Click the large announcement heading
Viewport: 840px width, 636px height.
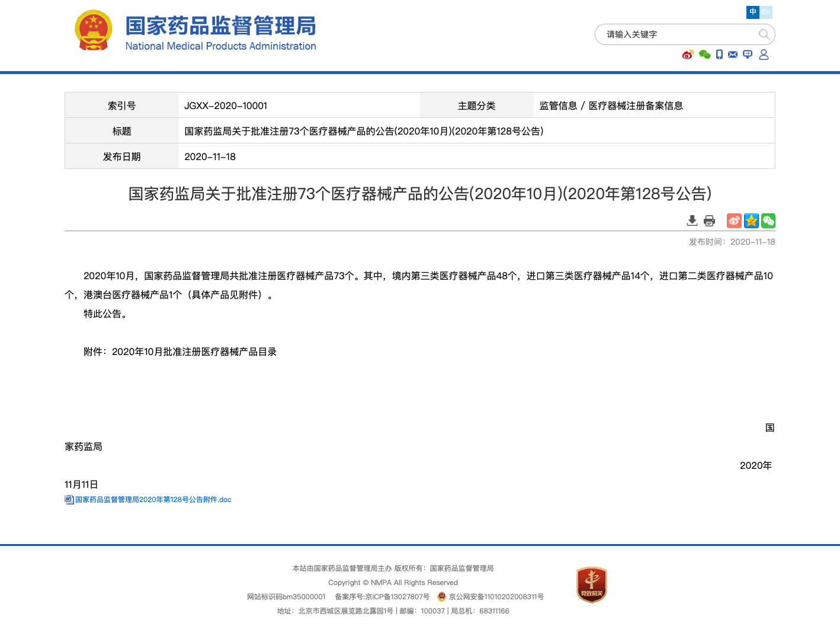[420, 194]
